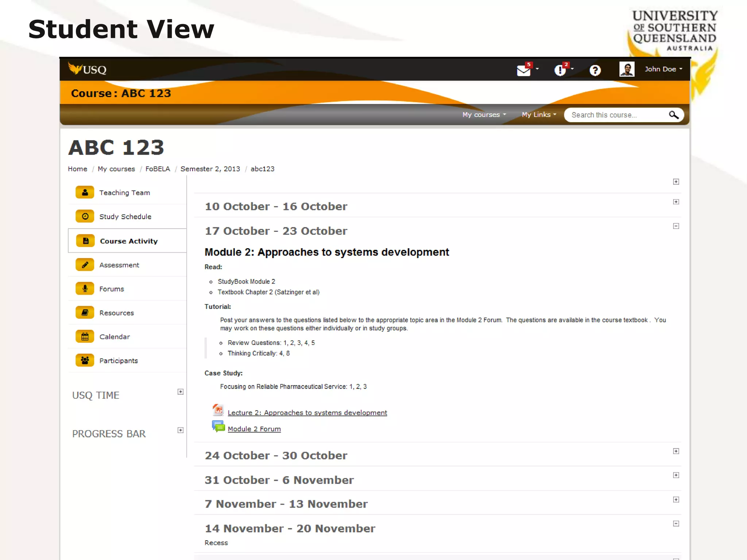Open the My courses dropdown
The width and height of the screenshot is (747, 560).
point(484,114)
